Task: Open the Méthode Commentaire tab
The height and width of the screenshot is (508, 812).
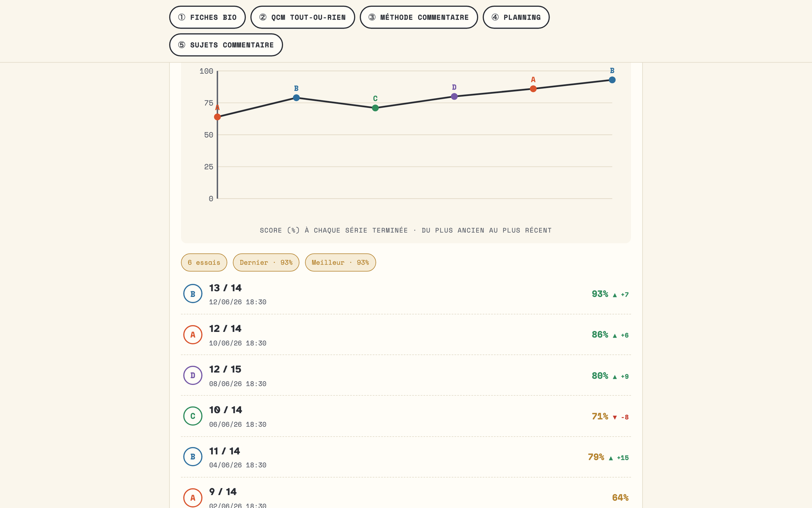Action: click(x=419, y=17)
